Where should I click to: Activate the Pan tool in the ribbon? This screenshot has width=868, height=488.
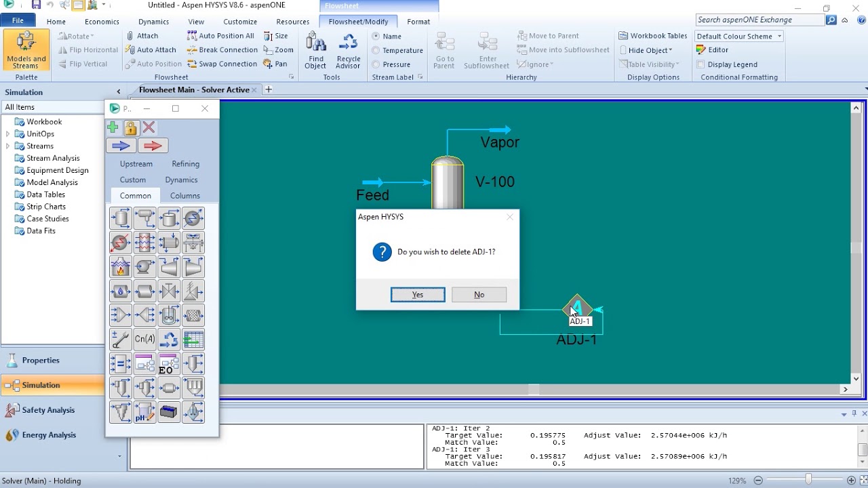[276, 64]
